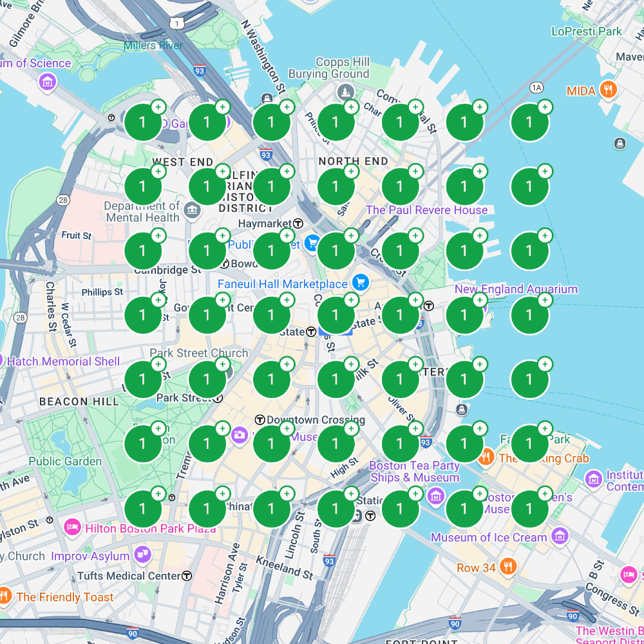Select Tufts Medical Center T station icon
The width and height of the screenshot is (644, 644).
click(x=187, y=576)
